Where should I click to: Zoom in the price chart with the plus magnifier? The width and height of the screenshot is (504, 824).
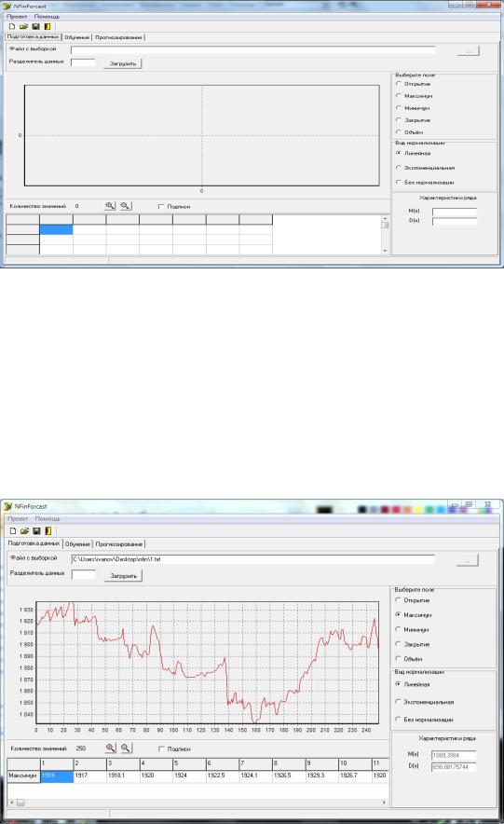[x=110, y=748]
